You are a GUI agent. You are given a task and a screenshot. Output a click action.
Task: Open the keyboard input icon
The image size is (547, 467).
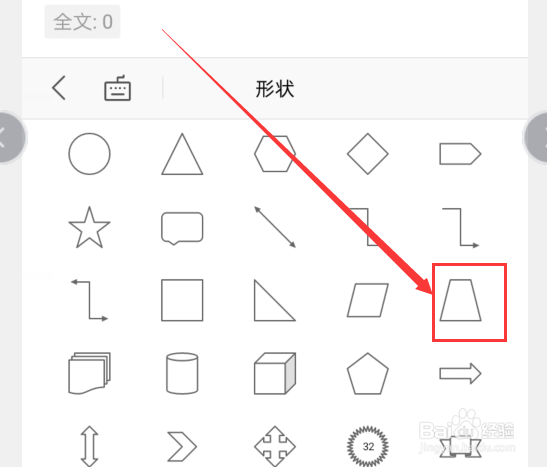(x=118, y=88)
